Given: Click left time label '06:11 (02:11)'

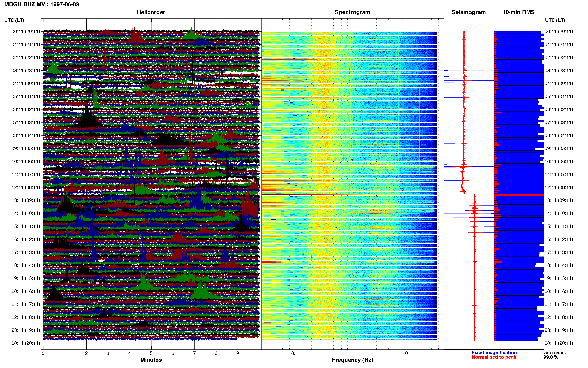Looking at the screenshot, I should click(x=26, y=109).
